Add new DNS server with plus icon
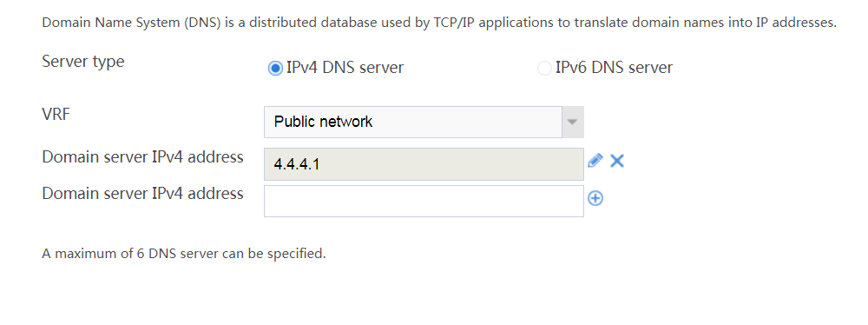 point(595,198)
